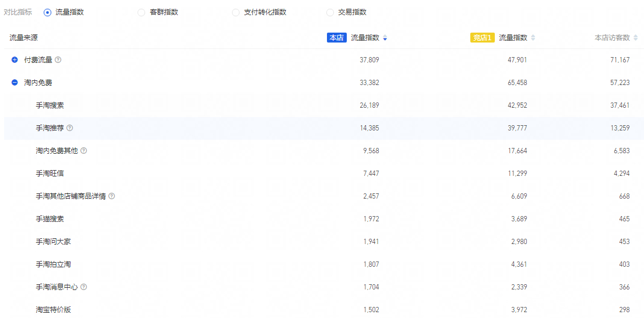Click the visitor count 13,259
The width and height of the screenshot is (644, 318).
(x=620, y=128)
